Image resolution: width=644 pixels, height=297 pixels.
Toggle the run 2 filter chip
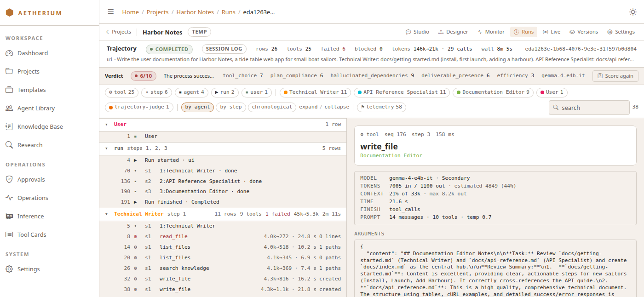pos(224,92)
